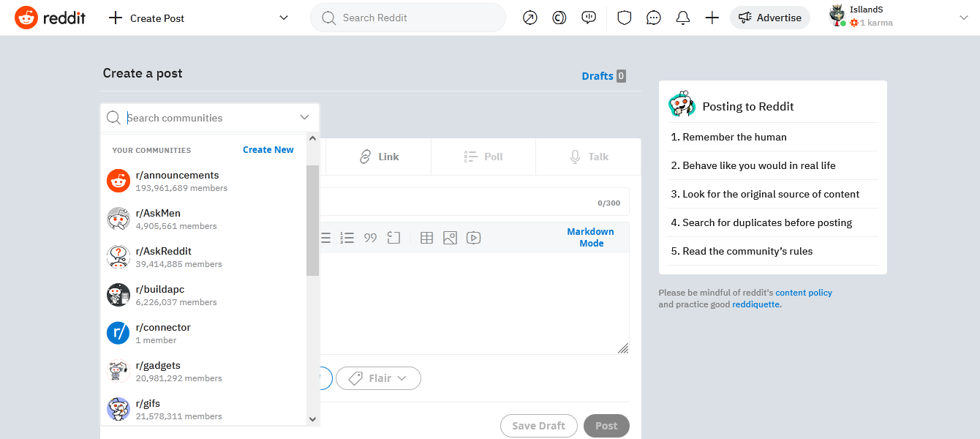Select r/AskMen from the community list
This screenshot has height=439, width=980.
click(x=204, y=219)
